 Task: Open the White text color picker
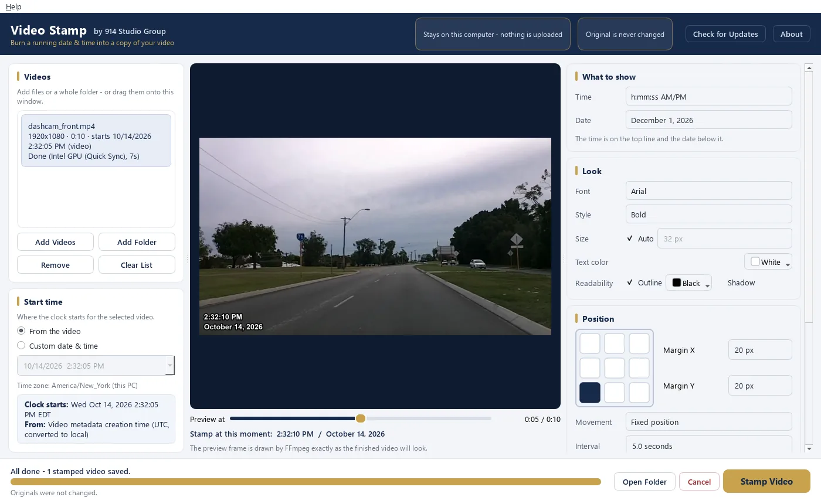tap(768, 262)
